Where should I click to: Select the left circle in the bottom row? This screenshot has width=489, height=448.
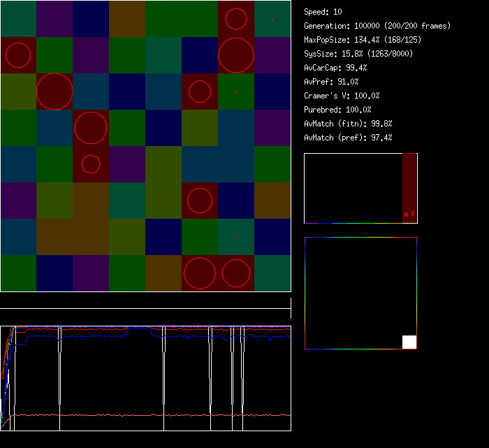200,273
